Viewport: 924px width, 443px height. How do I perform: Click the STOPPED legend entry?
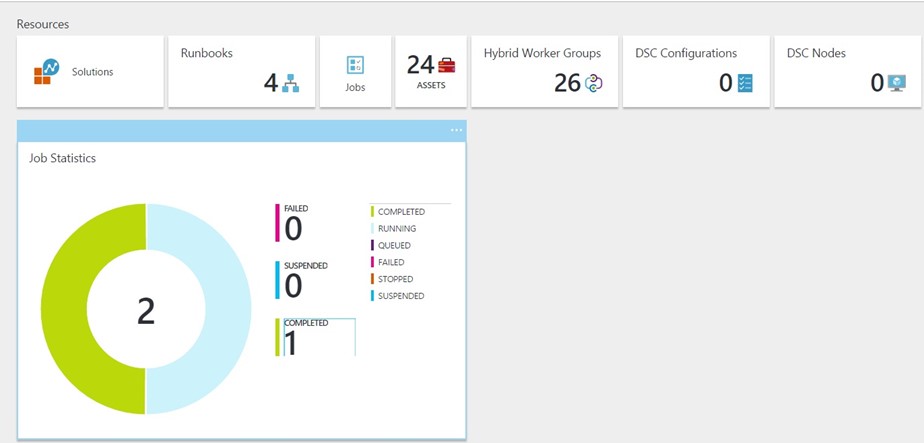(392, 279)
